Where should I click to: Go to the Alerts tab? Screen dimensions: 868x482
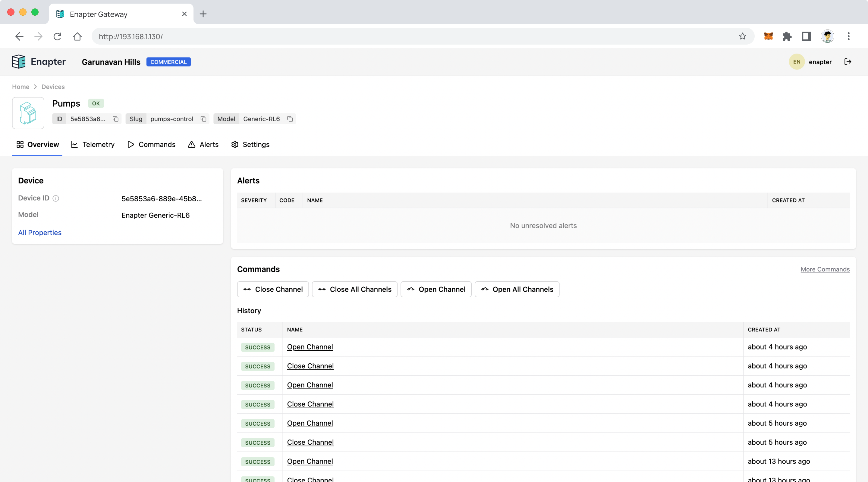[203, 145]
